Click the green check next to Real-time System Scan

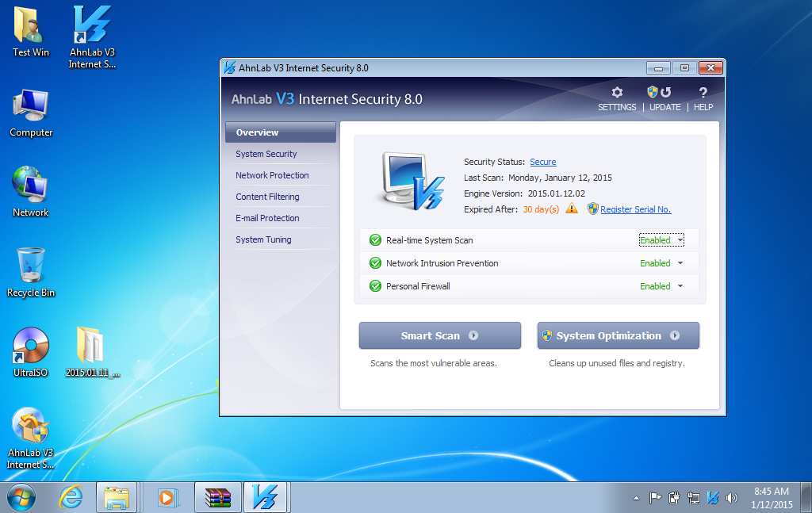(375, 240)
